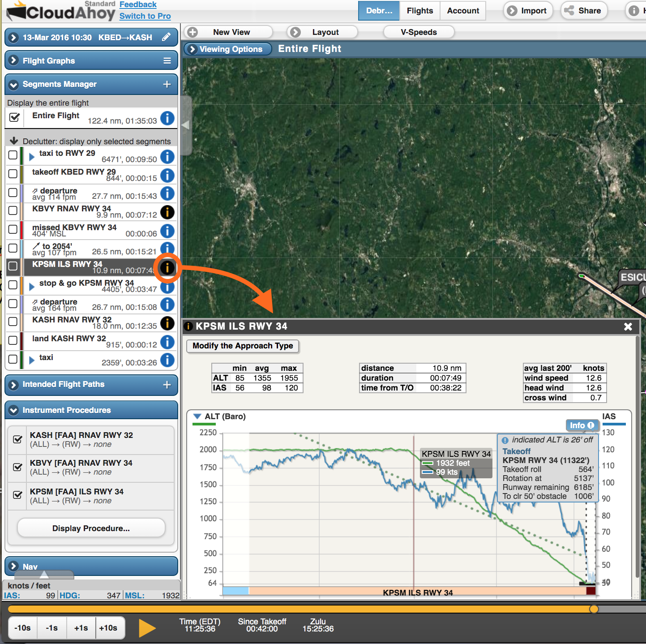Open info for first departure avg 114 fpm
Image resolution: width=646 pixels, height=644 pixels.
coord(167,193)
